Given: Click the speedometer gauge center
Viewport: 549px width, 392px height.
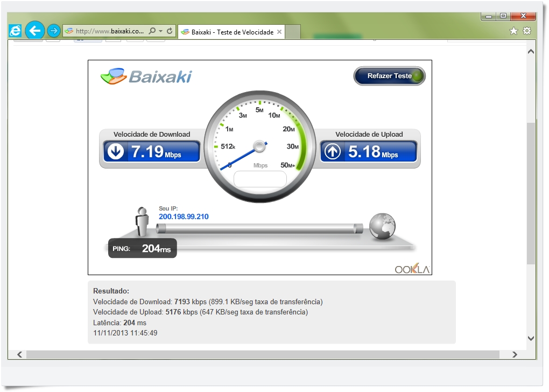Looking at the screenshot, I should (x=259, y=146).
